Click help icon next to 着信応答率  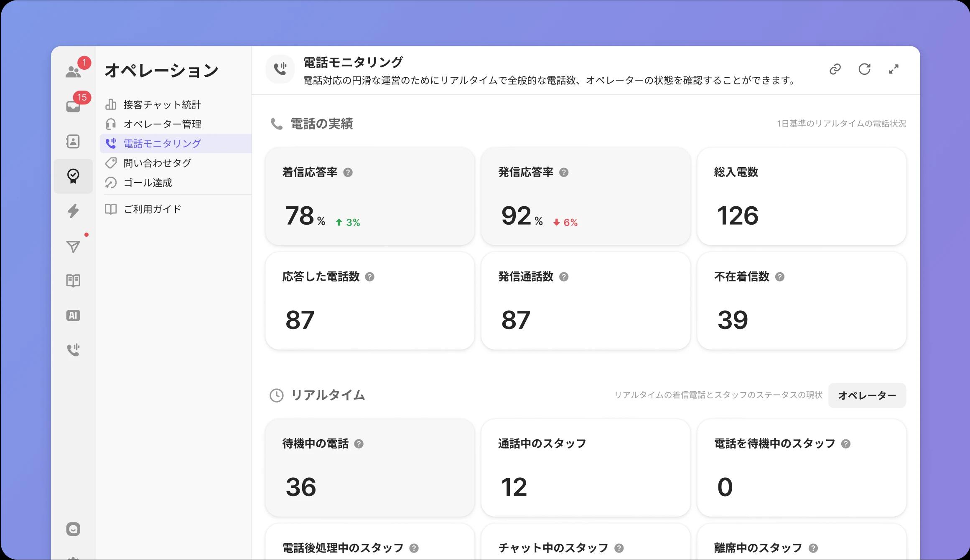point(348,172)
